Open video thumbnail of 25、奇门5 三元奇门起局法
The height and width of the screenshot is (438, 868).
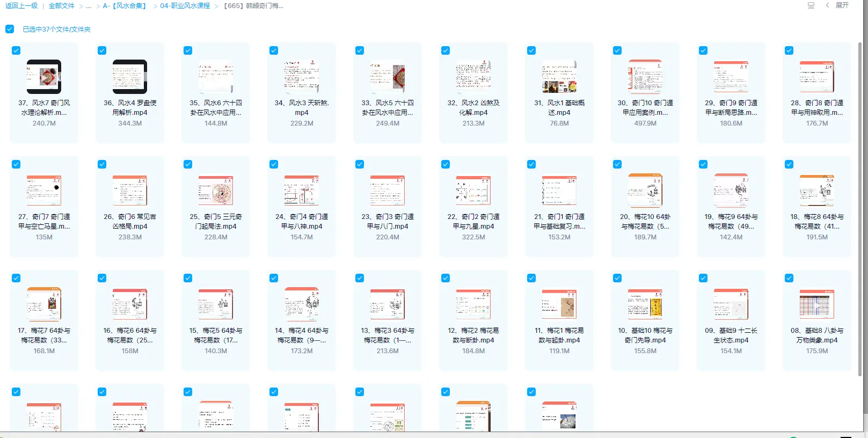[x=216, y=191]
